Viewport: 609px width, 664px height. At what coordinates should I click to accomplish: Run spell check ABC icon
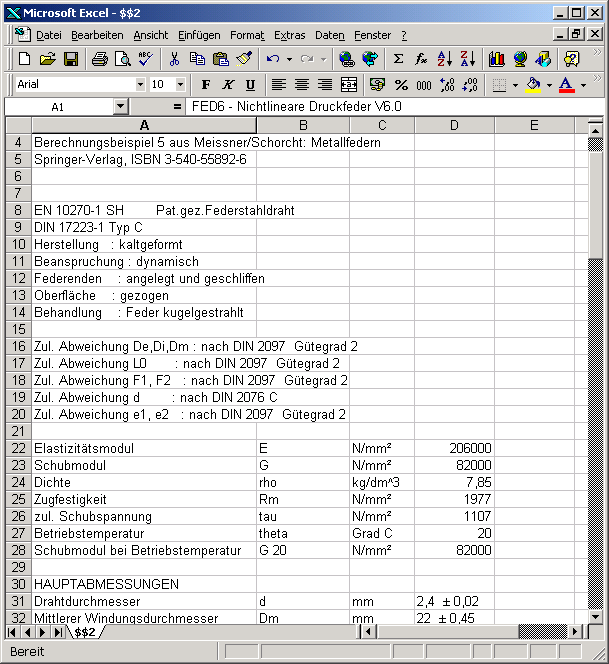pyautogui.click(x=146, y=59)
